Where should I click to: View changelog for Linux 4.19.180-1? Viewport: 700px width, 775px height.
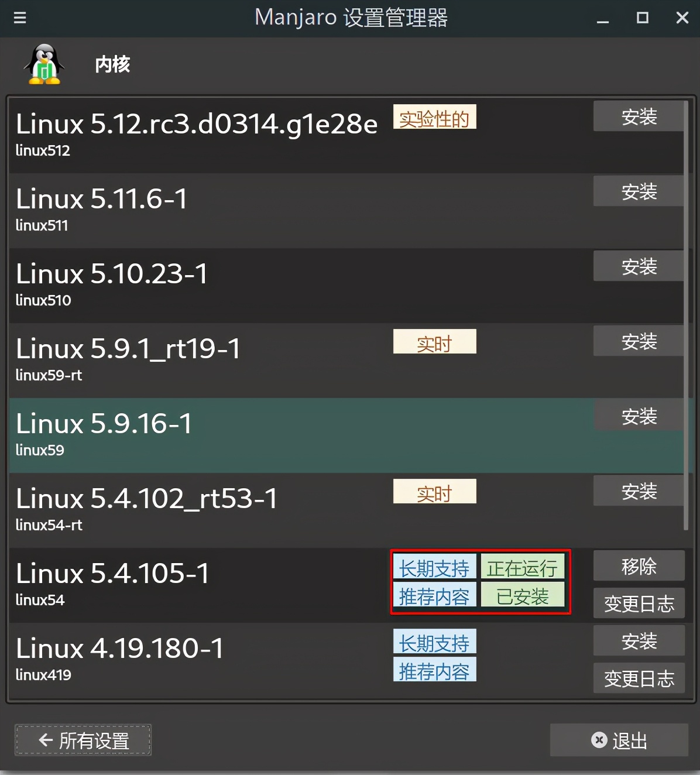(x=639, y=678)
